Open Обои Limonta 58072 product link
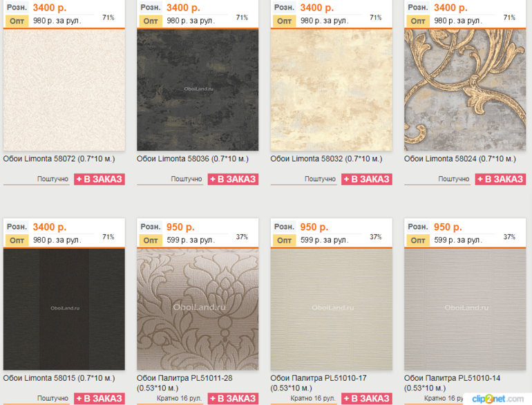532x405 pixels. point(59,159)
